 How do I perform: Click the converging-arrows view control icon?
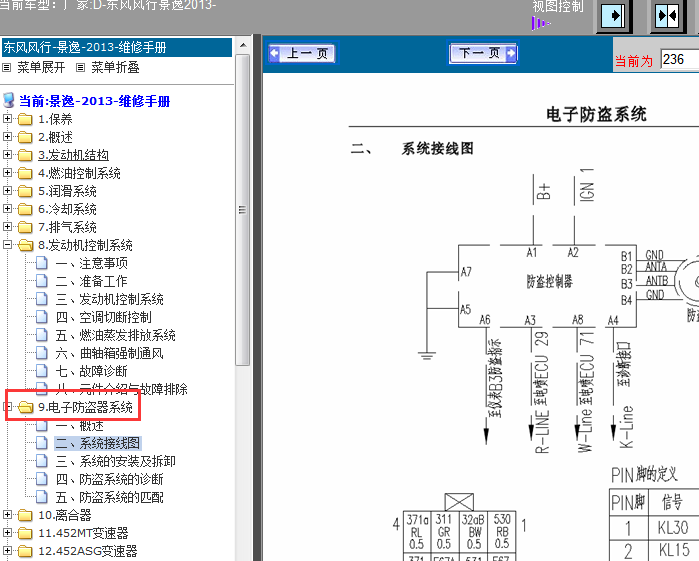[667, 16]
